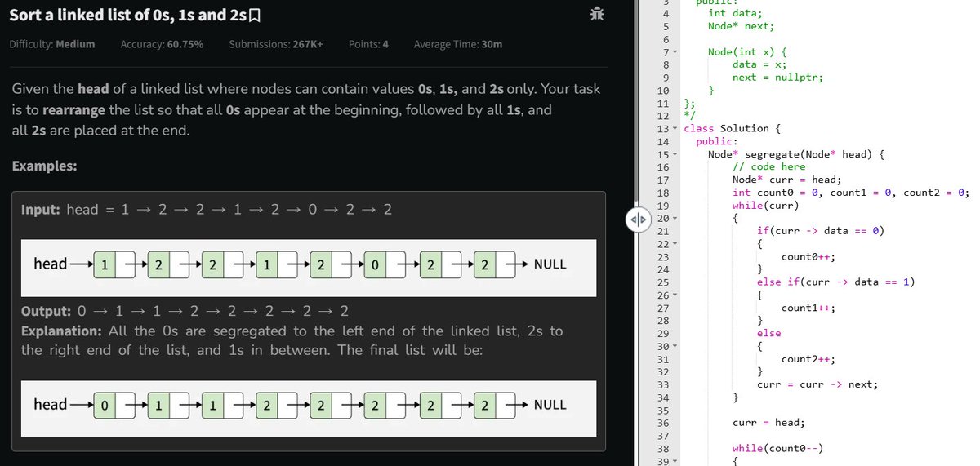This screenshot has height=466, width=980.
Task: Collapse code fold arrow at line 13
Action: [675, 129]
